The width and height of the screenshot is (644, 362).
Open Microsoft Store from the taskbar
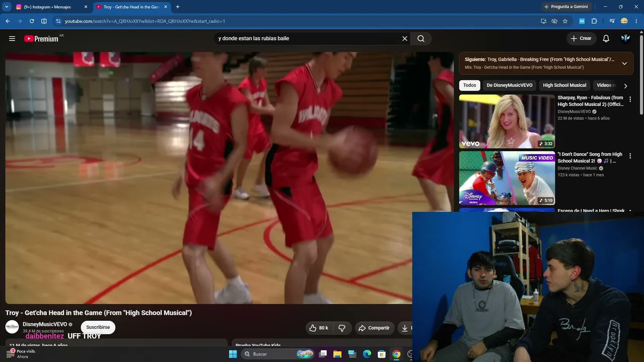click(382, 354)
